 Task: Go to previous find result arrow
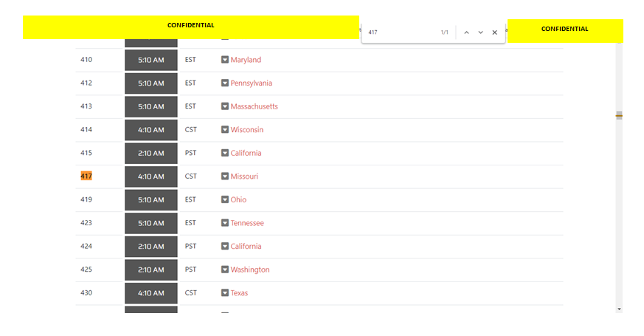point(466,32)
